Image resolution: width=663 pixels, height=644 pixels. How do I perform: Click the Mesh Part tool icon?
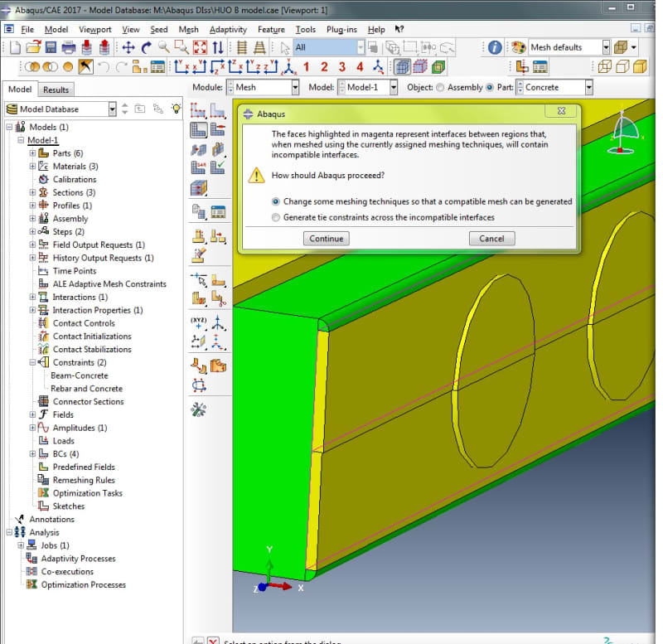198,130
